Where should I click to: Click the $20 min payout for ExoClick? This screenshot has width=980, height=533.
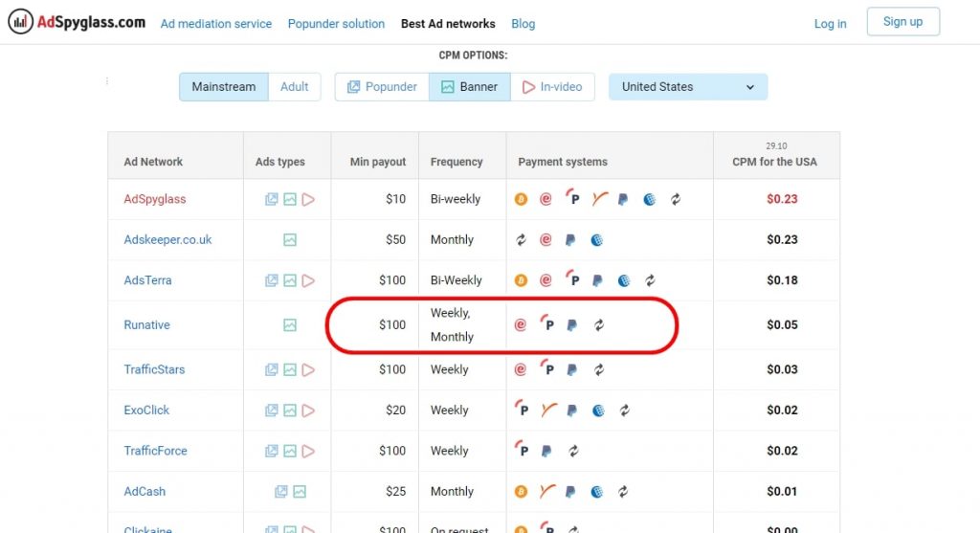[x=395, y=411]
